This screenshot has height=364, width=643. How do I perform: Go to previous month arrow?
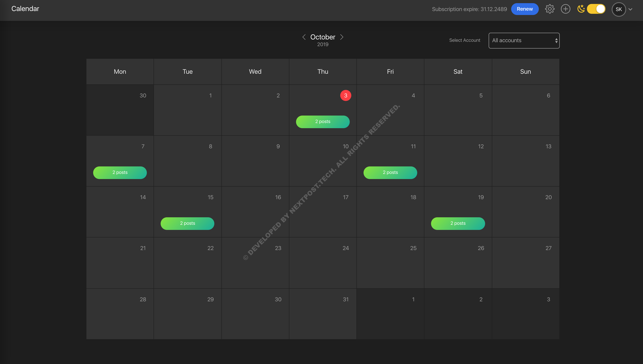pos(304,37)
